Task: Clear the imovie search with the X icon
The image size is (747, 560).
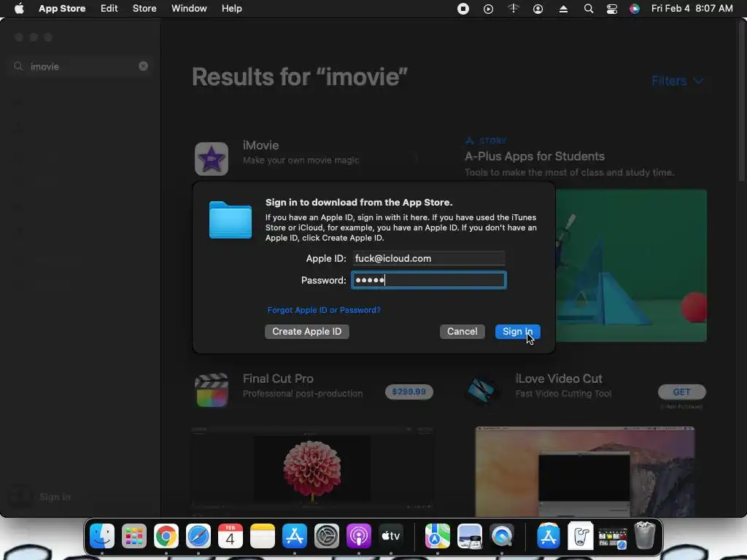Action: point(144,66)
